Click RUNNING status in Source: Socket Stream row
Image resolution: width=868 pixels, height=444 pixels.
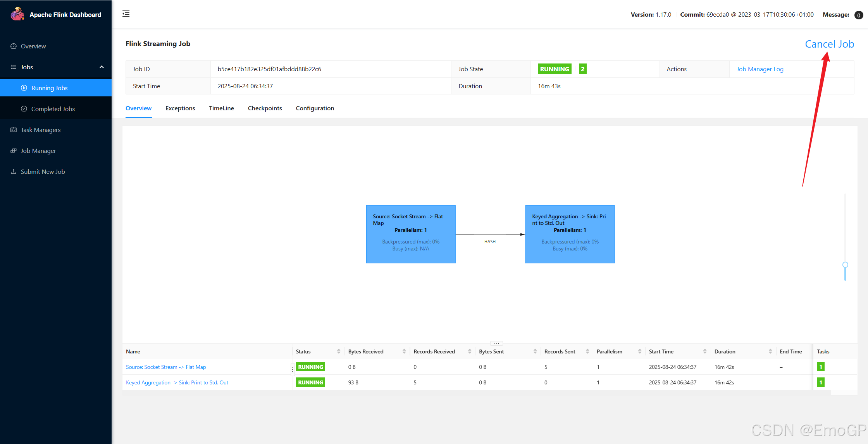click(x=310, y=367)
